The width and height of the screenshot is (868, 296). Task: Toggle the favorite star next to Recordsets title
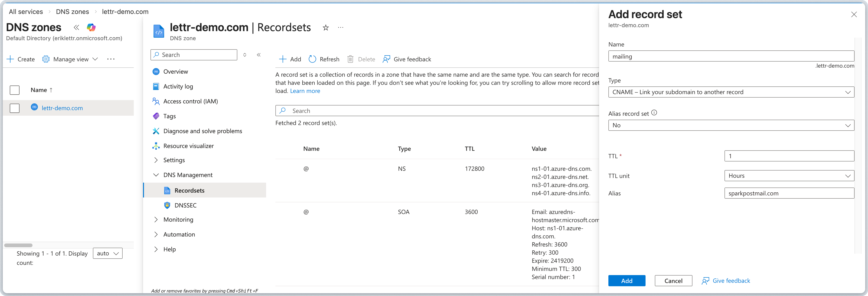tap(326, 28)
